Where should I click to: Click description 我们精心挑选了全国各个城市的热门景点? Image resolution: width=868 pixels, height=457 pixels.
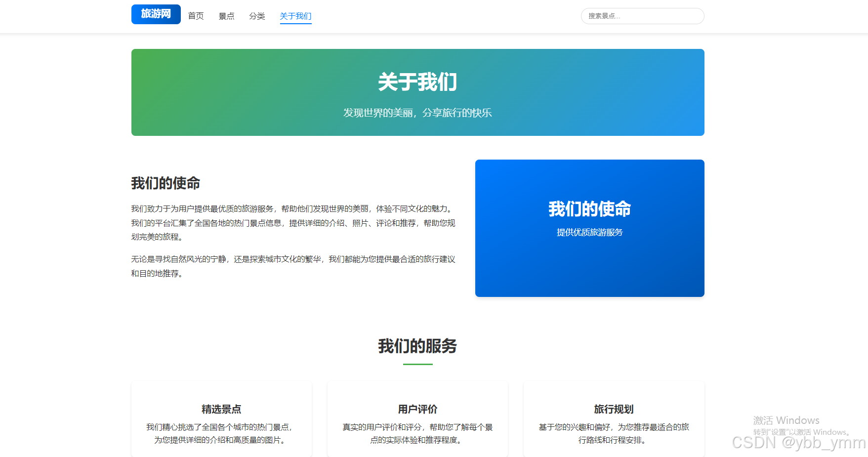[x=221, y=433]
